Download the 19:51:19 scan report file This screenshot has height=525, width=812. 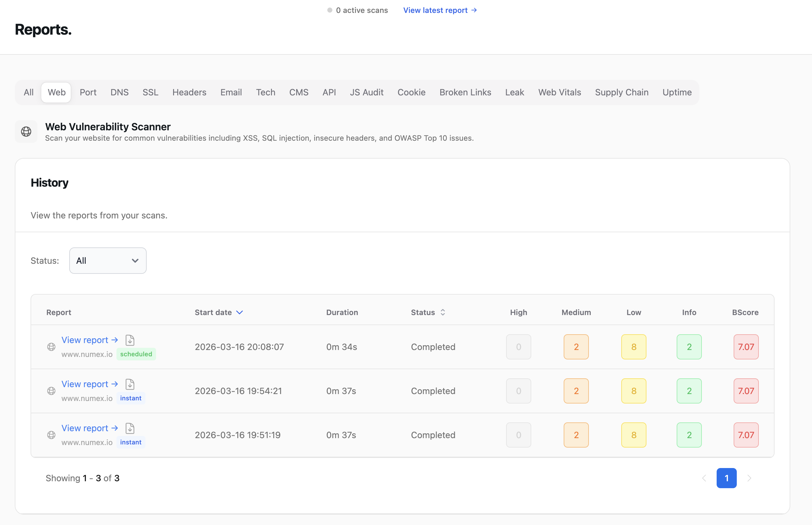130,428
